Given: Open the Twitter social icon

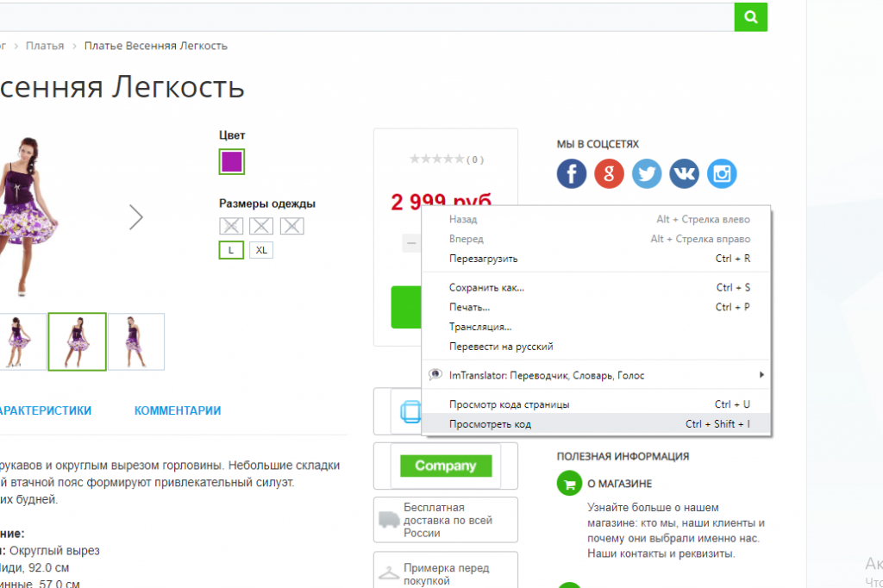Looking at the screenshot, I should point(647,173).
